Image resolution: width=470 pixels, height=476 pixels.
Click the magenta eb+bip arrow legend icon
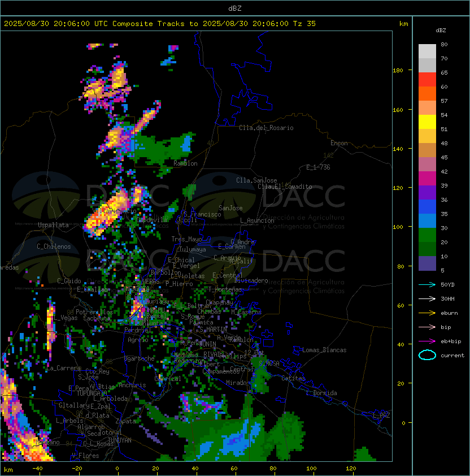pyautogui.click(x=427, y=341)
